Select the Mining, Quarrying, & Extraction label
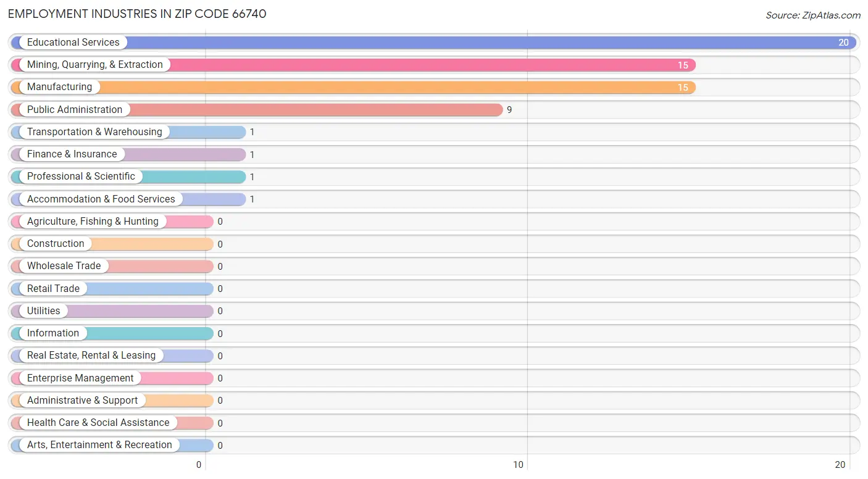 click(94, 65)
